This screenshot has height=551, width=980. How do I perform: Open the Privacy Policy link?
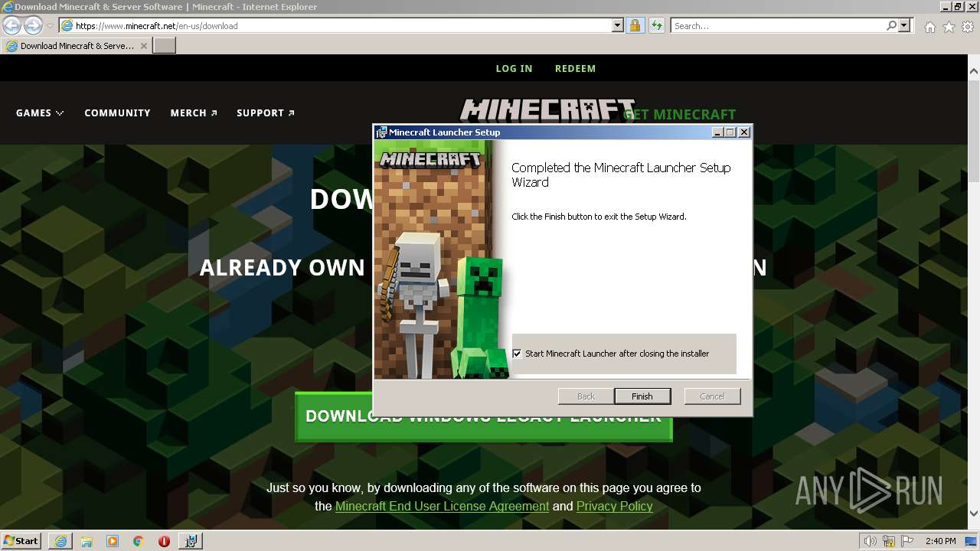615,506
